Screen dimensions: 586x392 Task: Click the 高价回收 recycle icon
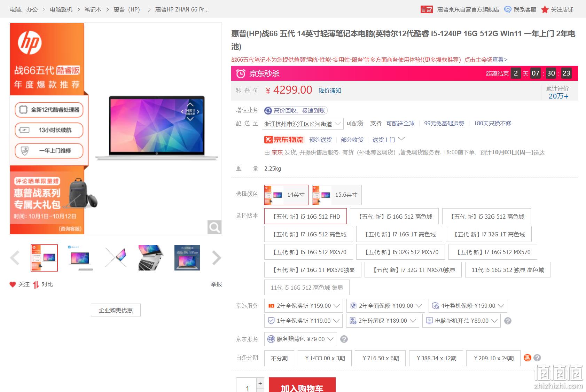(x=268, y=111)
